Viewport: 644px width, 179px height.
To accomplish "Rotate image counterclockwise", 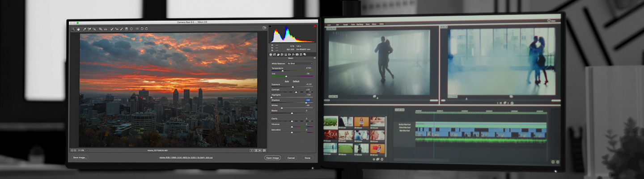I will point(142,29).
